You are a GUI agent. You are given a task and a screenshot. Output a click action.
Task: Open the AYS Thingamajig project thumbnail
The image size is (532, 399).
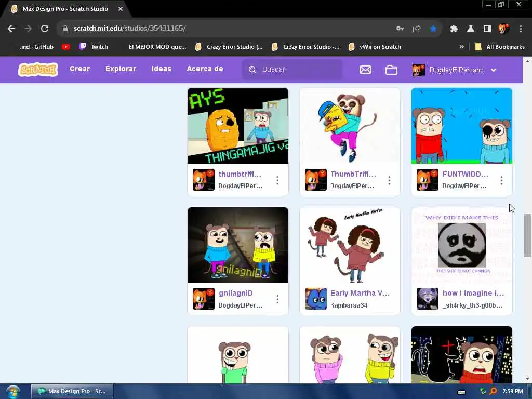238,126
